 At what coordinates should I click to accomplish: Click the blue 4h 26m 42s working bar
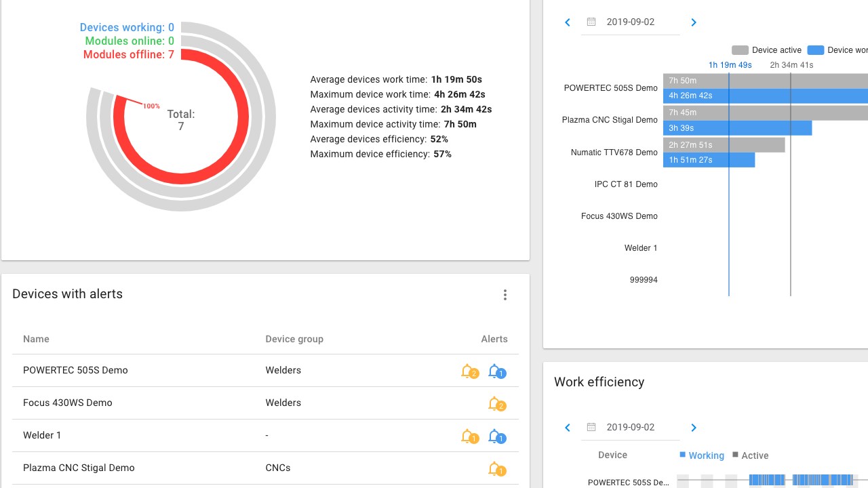point(766,96)
